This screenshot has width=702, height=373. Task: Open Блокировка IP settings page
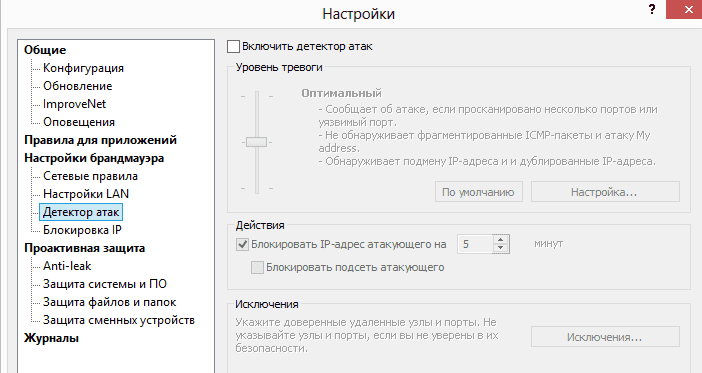pos(82,230)
